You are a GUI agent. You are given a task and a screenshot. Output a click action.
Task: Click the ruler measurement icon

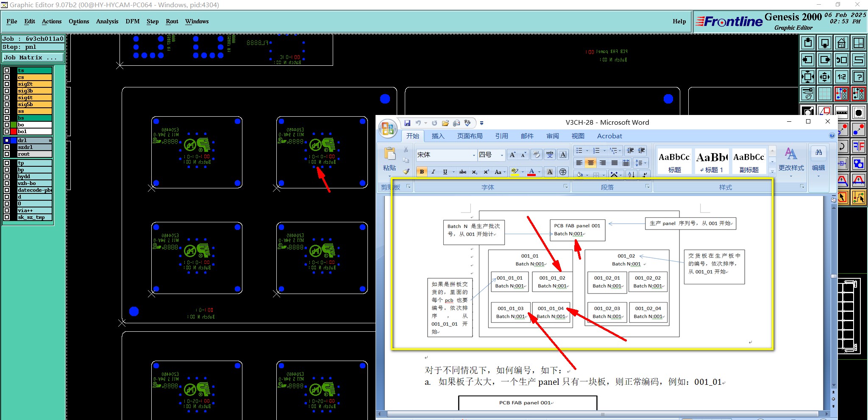pos(842,112)
